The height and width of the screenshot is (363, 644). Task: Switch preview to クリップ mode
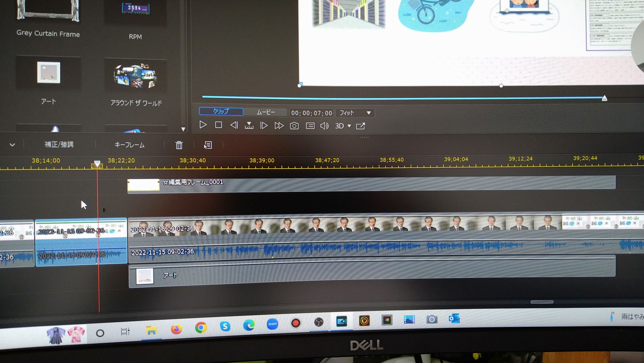(221, 111)
